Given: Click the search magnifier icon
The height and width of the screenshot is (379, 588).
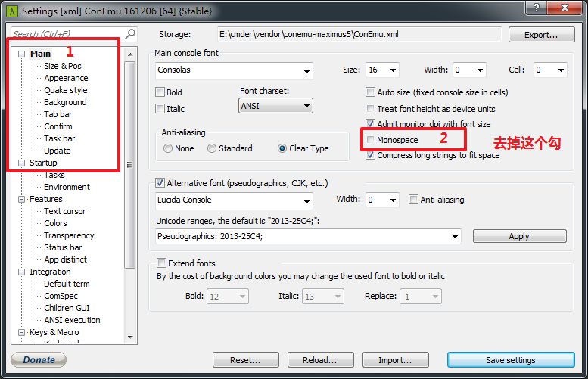Looking at the screenshot, I should click(129, 34).
